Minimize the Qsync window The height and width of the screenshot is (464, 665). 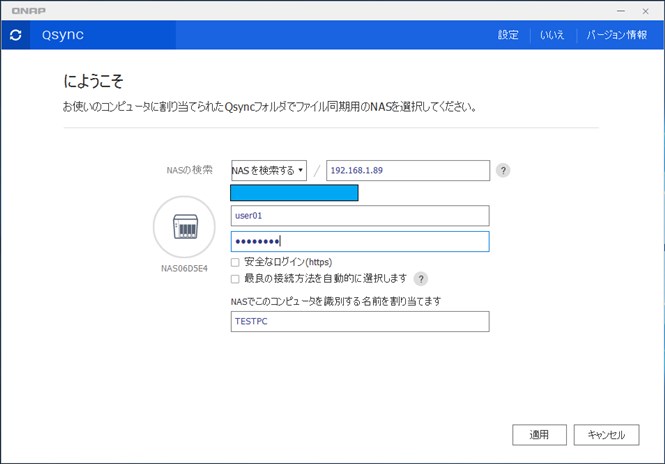pos(621,11)
